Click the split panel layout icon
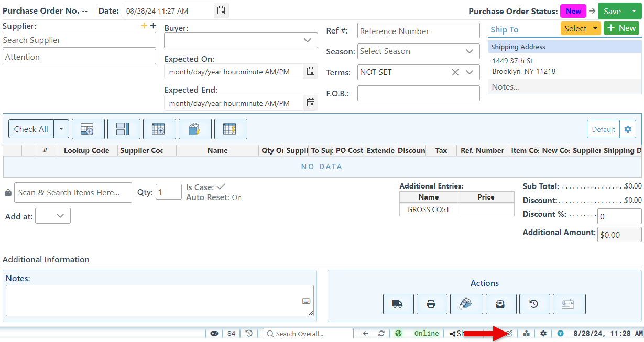Screen dimensions: 644x342 tap(124, 129)
